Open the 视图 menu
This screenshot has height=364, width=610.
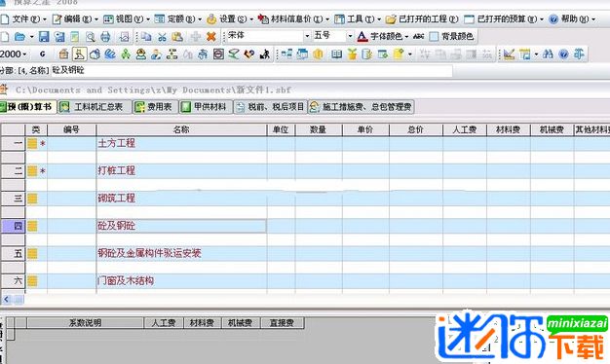127,18
